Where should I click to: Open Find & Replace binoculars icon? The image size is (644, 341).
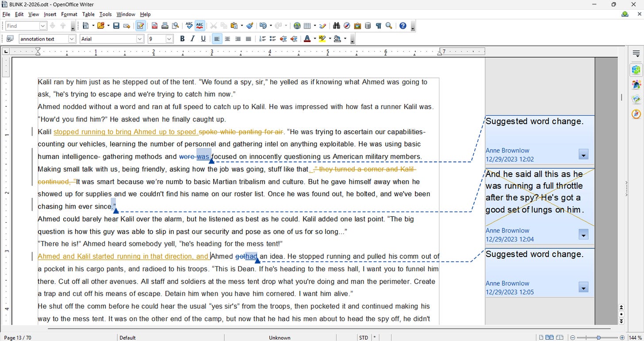pos(336,26)
